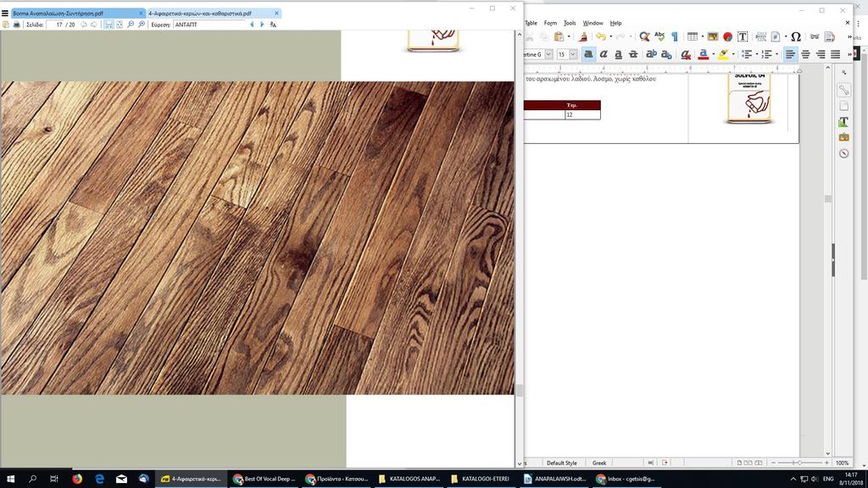
Task: Click the Paste icon in Writer
Action: (x=559, y=36)
